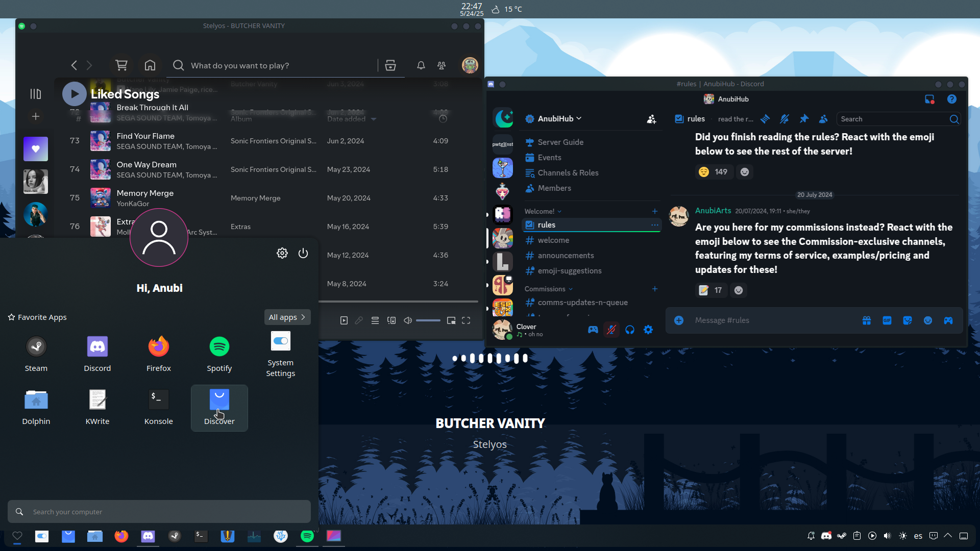980x551 pixels.
Task: Open Discord user settings gear
Action: click(648, 330)
